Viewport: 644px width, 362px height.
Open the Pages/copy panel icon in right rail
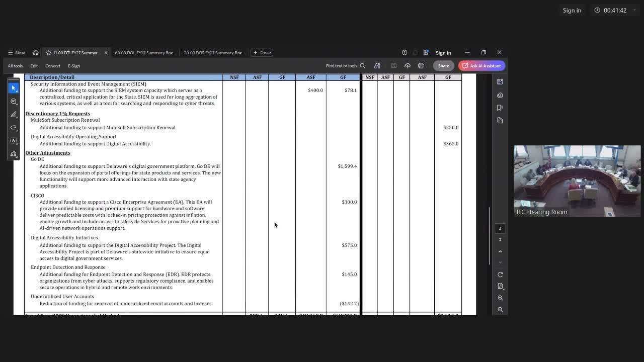(500, 120)
